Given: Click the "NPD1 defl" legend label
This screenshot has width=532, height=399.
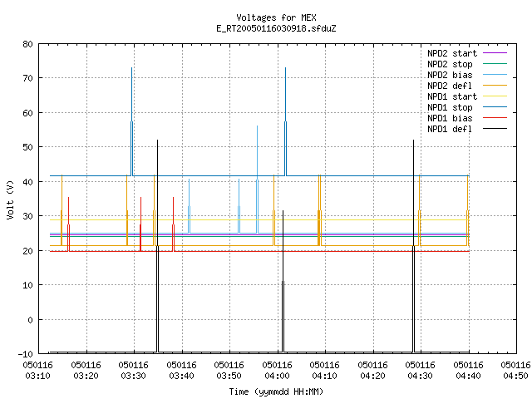Looking at the screenshot, I should (450, 130).
